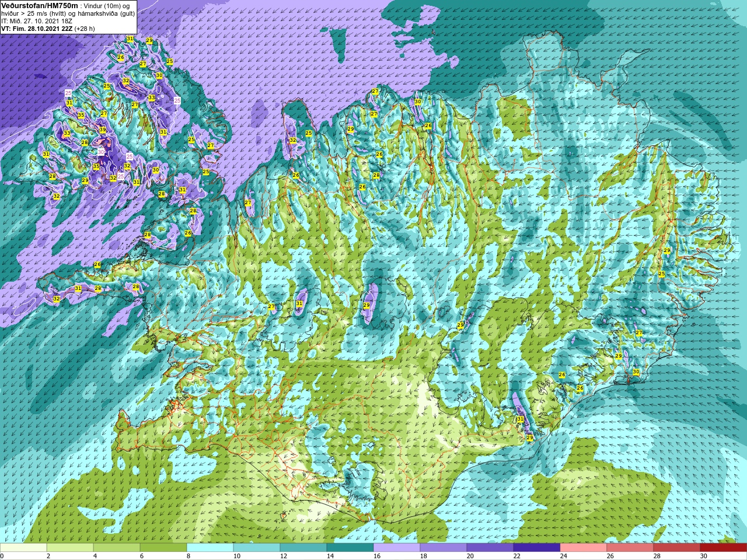This screenshot has width=747, height=560.
Task: Pick the 4–6 m/s green legend swatch
Action: click(x=117, y=547)
